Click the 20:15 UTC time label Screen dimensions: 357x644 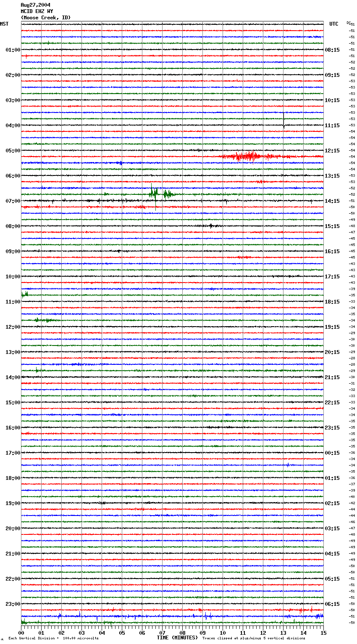[332, 352]
